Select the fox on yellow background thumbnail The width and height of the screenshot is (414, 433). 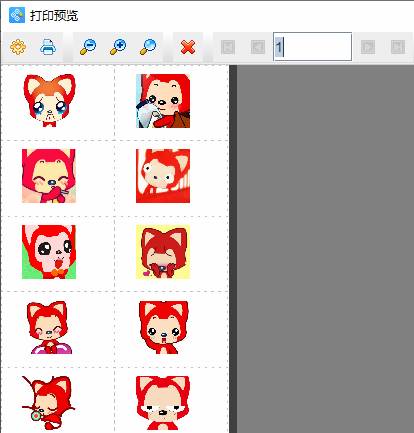[163, 252]
